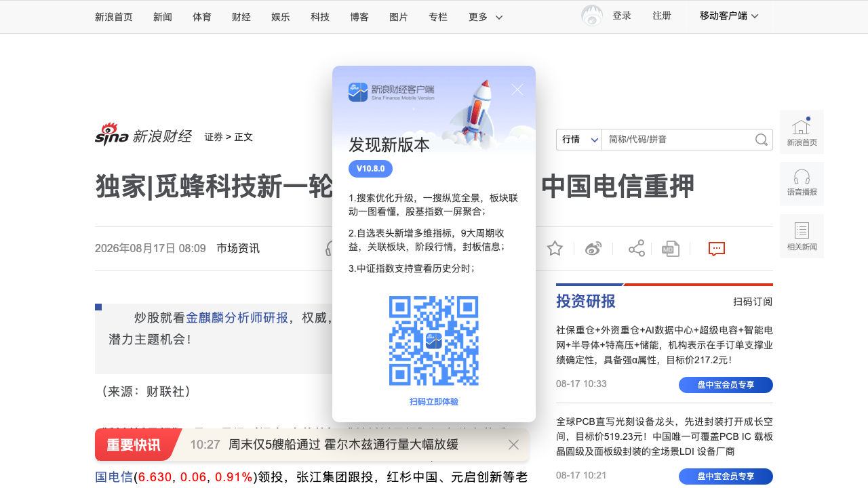Click the search magnifier icon

pos(762,140)
